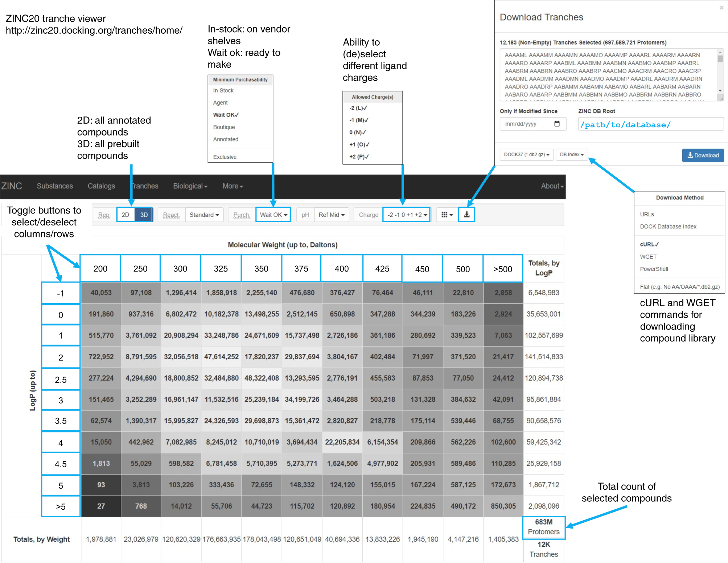Click tranche code AAAAML in the list

click(516, 55)
